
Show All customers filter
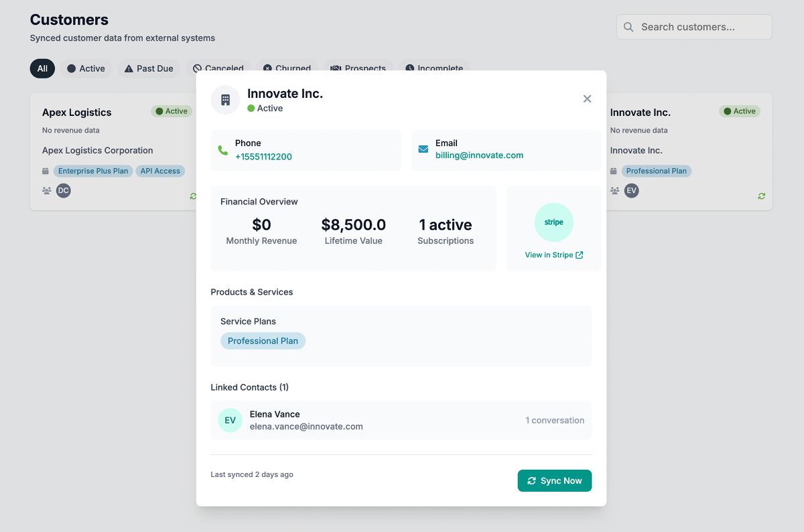[x=42, y=68]
